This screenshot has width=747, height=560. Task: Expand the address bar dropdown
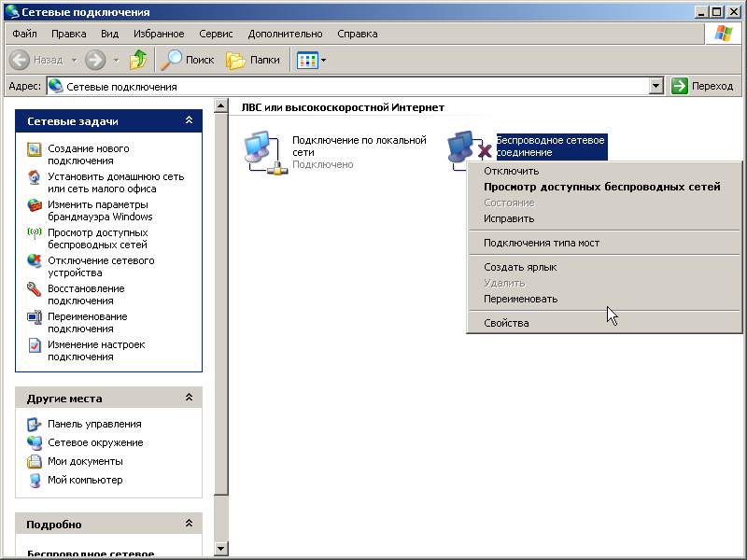[x=656, y=86]
